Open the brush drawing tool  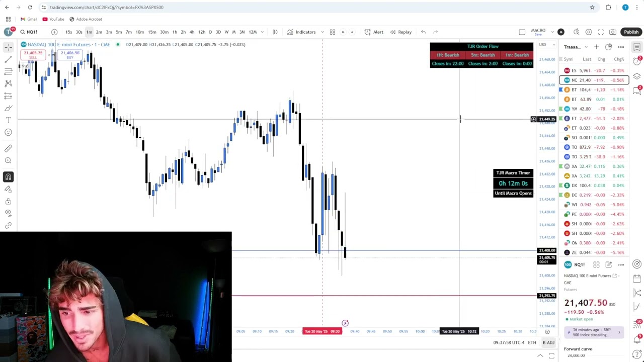click(x=8, y=108)
